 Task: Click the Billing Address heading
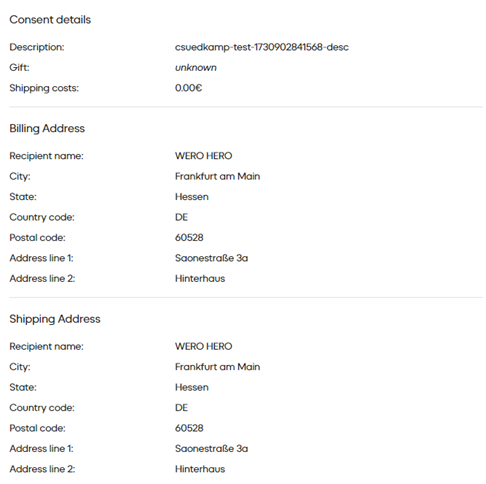point(47,128)
